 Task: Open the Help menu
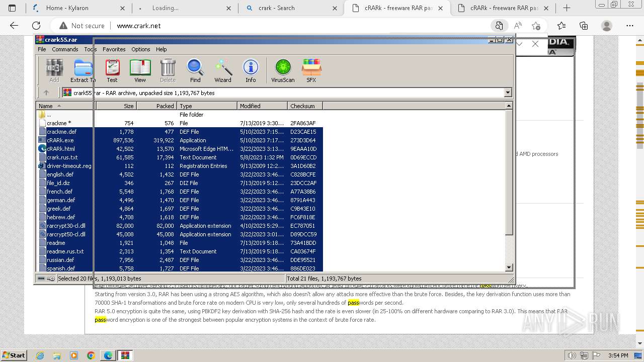click(x=161, y=49)
